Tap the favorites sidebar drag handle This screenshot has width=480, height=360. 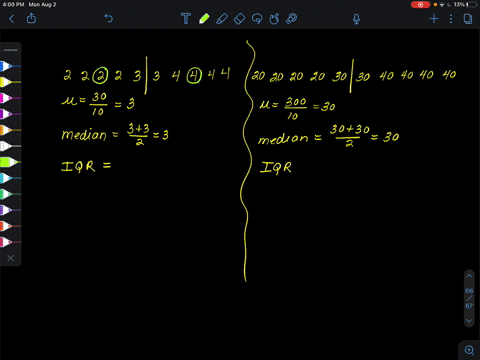click(11, 50)
